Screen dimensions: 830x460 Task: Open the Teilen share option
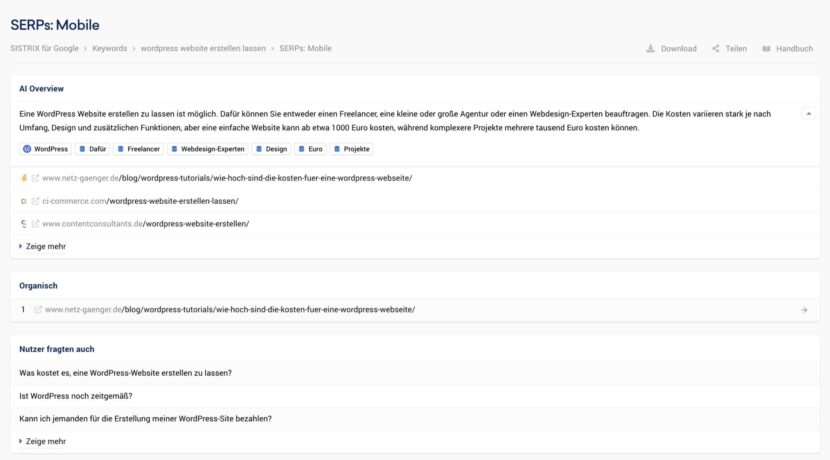[x=729, y=49]
